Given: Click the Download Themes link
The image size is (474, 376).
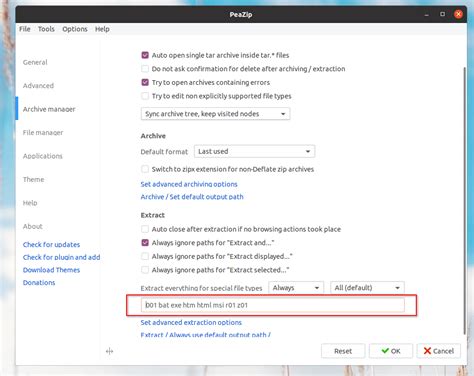Looking at the screenshot, I should (51, 270).
